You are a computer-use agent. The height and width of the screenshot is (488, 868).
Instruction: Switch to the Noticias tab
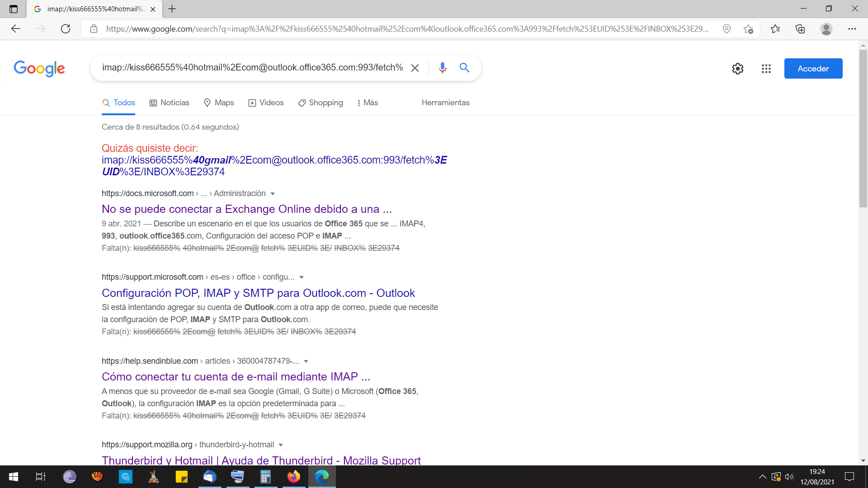tap(170, 103)
